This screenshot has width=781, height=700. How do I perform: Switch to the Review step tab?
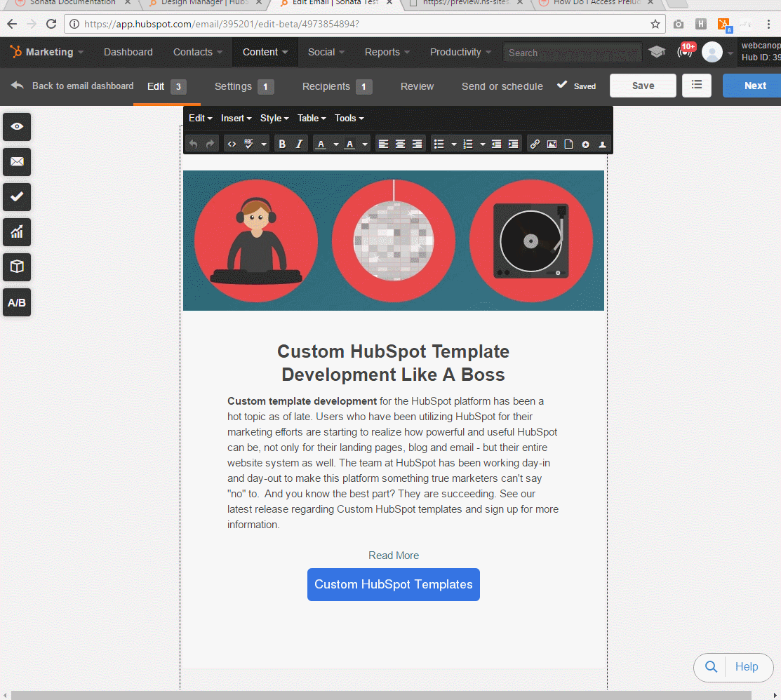417,87
